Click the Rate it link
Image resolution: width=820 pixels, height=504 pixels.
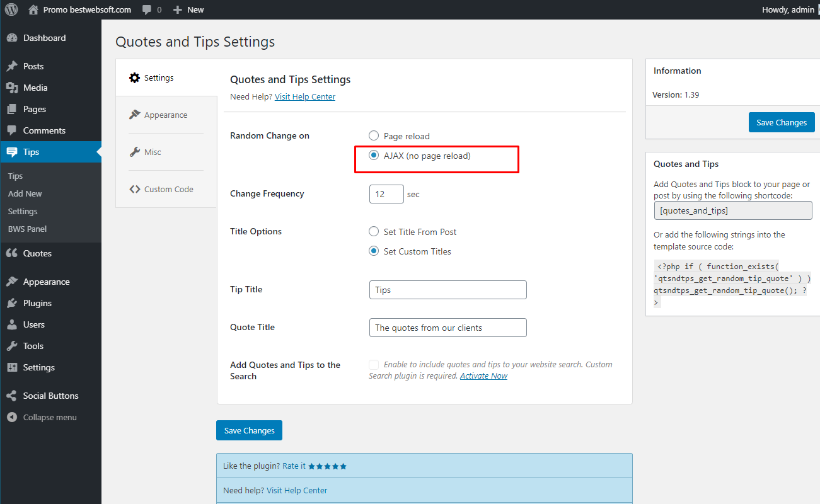coord(294,466)
